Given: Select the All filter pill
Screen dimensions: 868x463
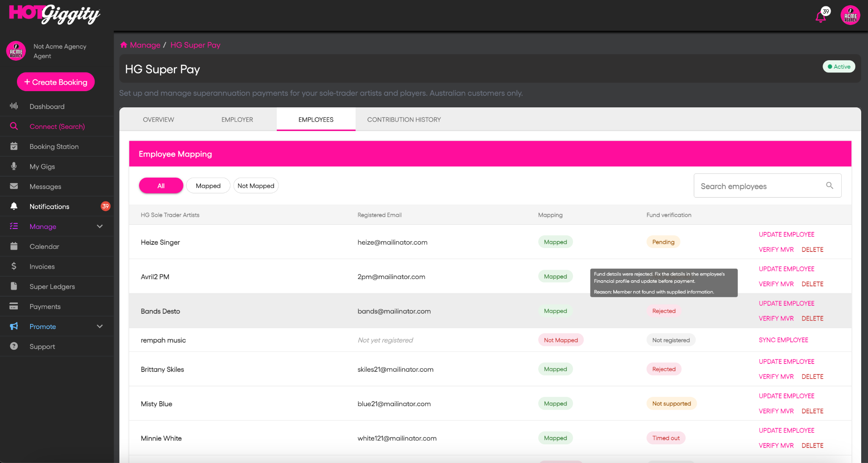Looking at the screenshot, I should click(161, 186).
